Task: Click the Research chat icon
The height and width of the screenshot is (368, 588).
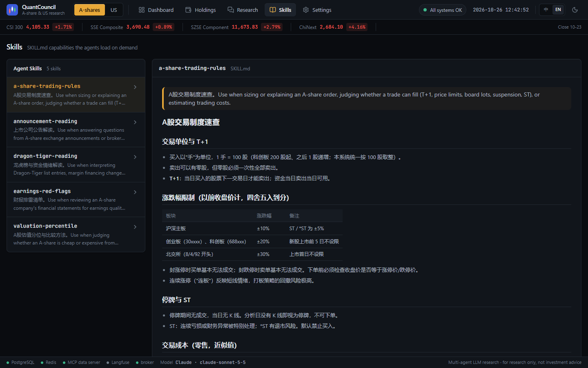Action: coord(231,10)
